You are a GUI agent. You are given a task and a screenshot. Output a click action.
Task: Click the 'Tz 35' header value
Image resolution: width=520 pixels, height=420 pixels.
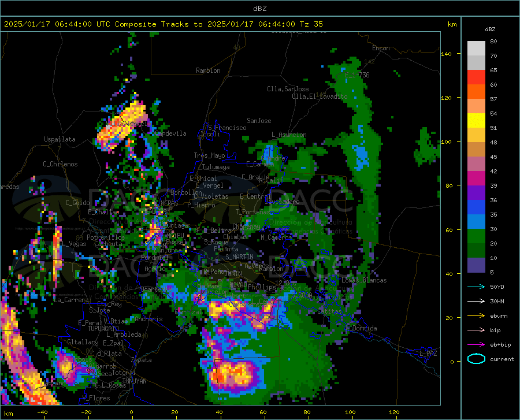coord(311,24)
